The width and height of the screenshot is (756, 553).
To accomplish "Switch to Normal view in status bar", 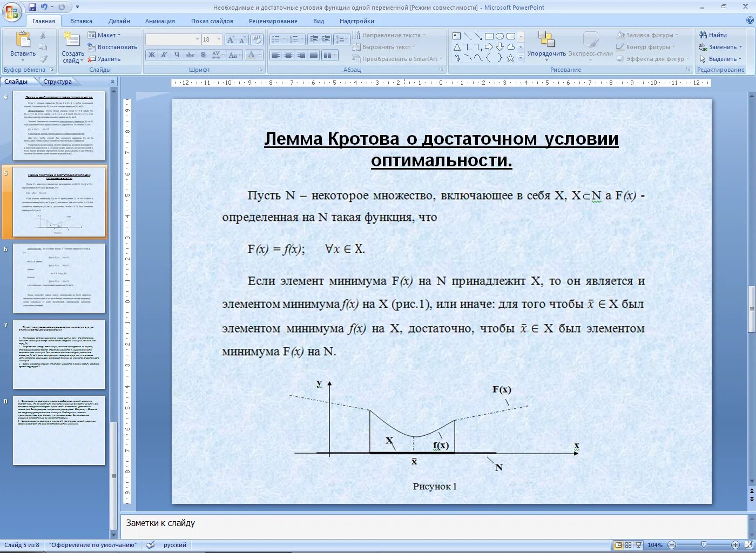I will pos(619,545).
